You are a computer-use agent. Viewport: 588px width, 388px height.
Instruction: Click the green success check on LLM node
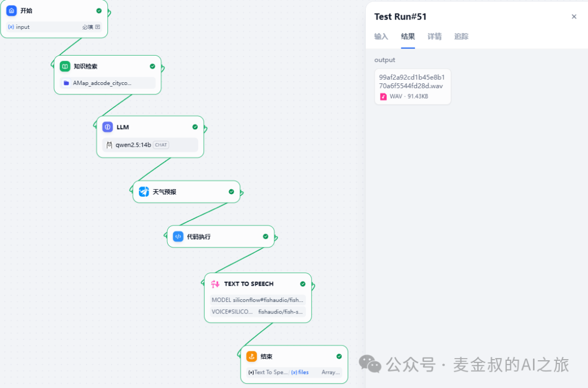tap(195, 127)
